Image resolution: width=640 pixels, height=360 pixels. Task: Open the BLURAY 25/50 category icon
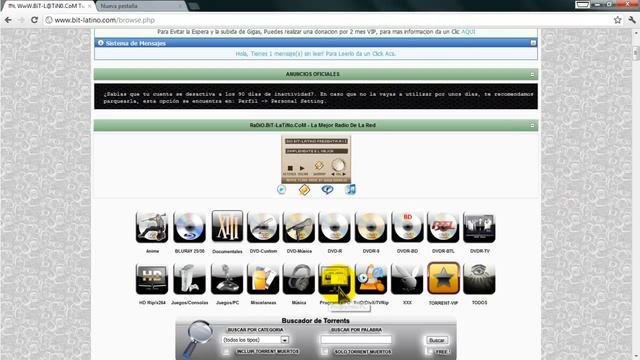[189, 227]
